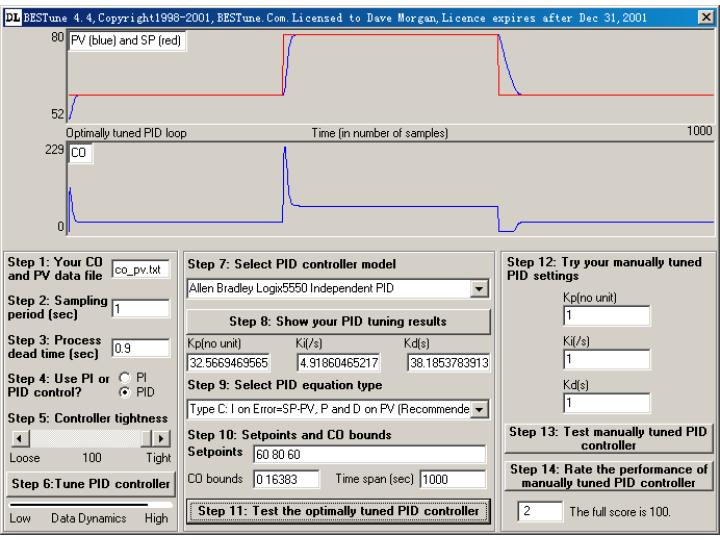Click the PV (blue) and SP (red) legend
Image resolution: width=720 pixels, height=540 pixels.
tap(126, 41)
